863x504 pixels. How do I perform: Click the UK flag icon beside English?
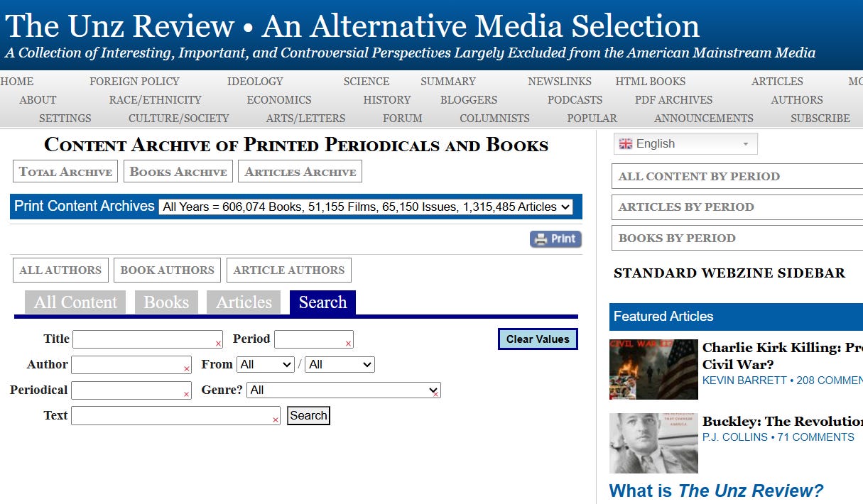625,144
